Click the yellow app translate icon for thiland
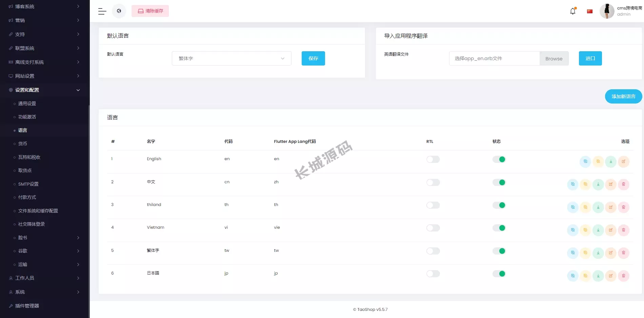This screenshot has height=318, width=644. point(585,207)
